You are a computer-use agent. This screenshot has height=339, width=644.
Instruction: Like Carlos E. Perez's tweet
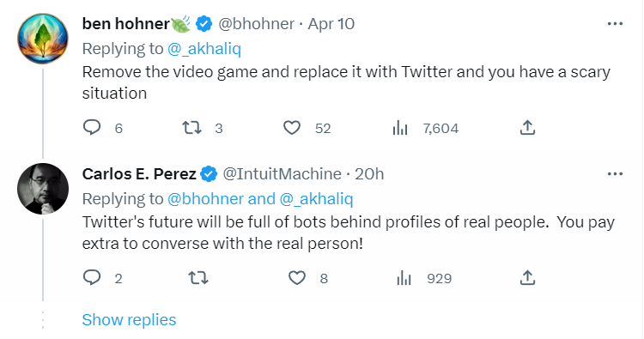tap(296, 278)
